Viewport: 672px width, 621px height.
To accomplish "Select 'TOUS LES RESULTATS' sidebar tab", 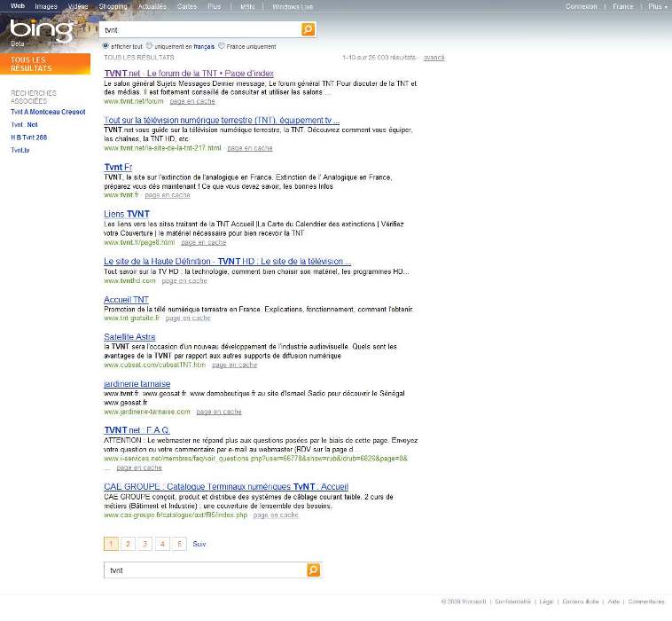I will click(x=45, y=64).
